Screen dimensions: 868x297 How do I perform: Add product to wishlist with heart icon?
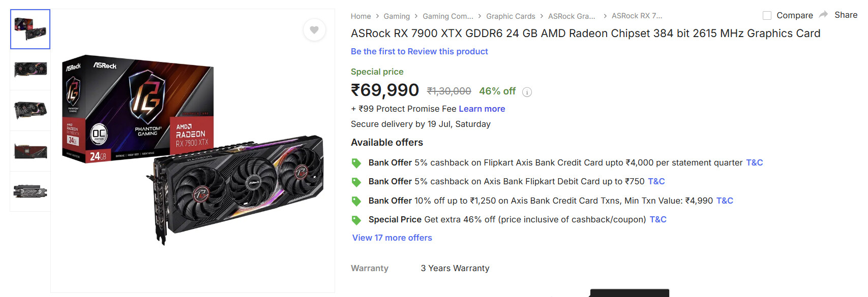[x=314, y=30]
